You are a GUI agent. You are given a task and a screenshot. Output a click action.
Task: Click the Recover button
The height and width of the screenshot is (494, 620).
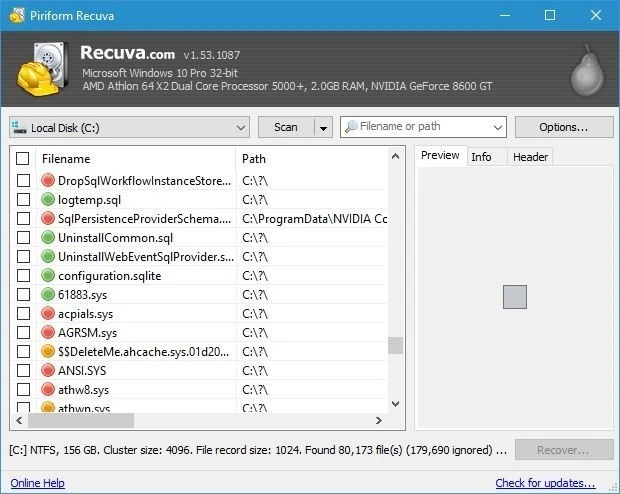(x=564, y=450)
